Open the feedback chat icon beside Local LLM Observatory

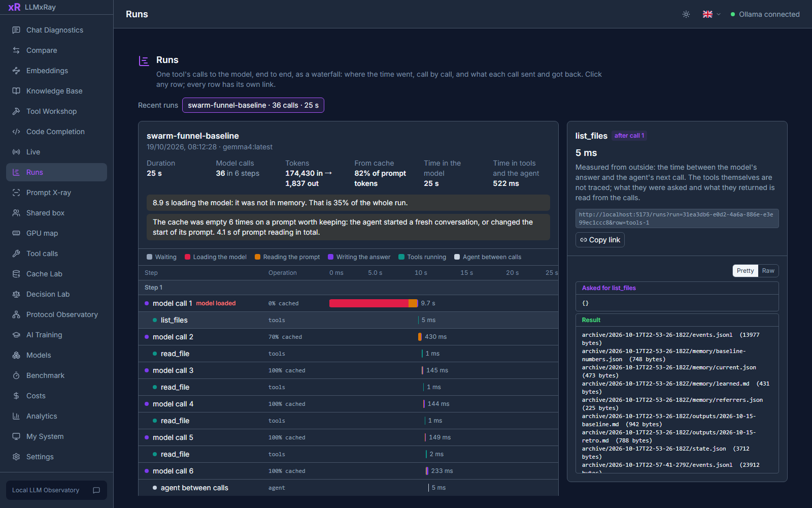tap(96, 490)
